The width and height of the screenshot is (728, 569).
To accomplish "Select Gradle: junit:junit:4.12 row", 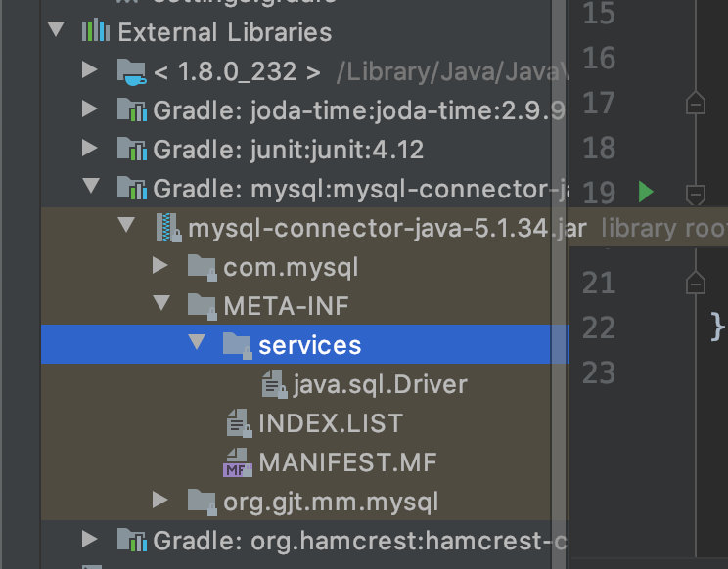I will click(304, 150).
